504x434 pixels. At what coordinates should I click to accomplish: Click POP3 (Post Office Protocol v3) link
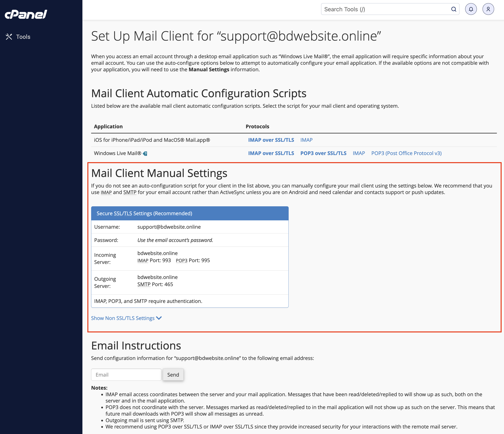(x=406, y=153)
